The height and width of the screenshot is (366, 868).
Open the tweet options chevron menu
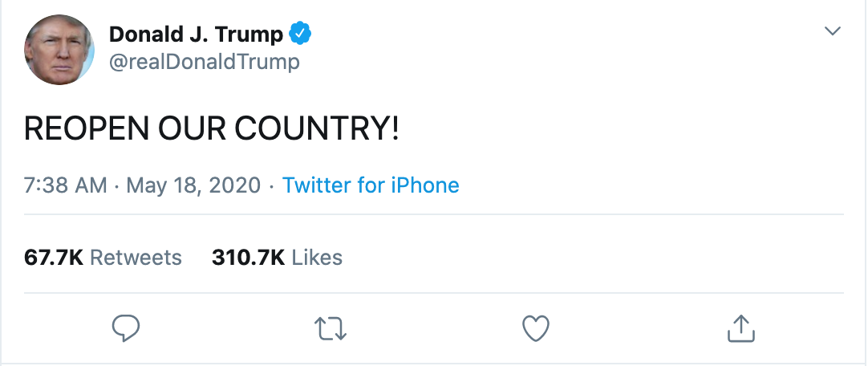[x=833, y=31]
